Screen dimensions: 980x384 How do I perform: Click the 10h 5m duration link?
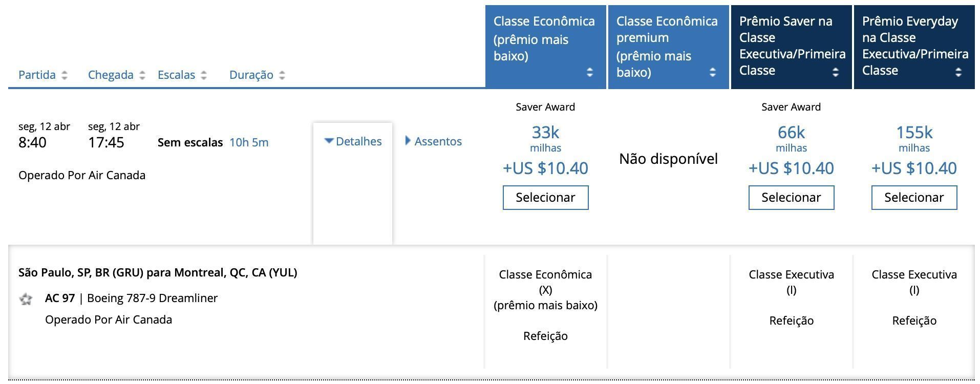(249, 142)
